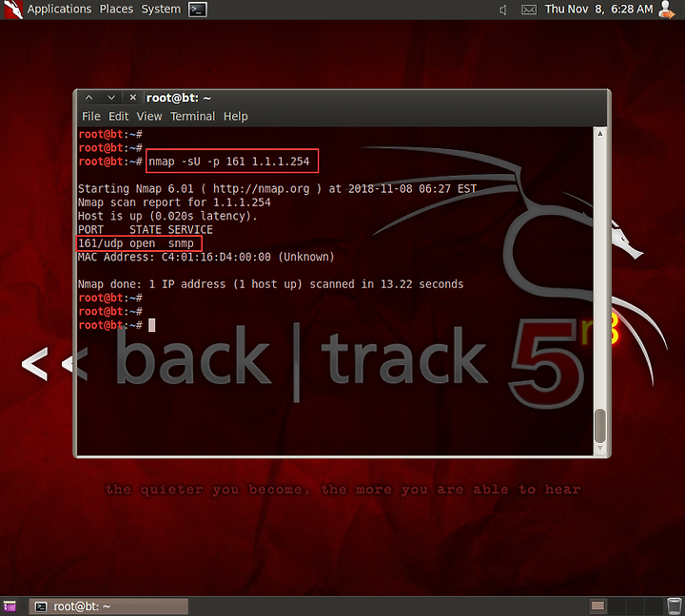Click the PORT STATE SERVICE header line

point(145,230)
